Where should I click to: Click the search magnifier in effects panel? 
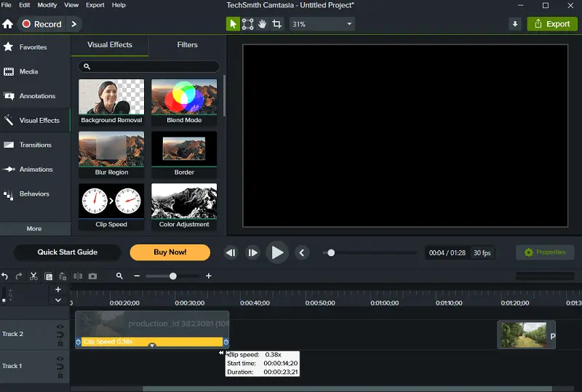[x=87, y=66]
